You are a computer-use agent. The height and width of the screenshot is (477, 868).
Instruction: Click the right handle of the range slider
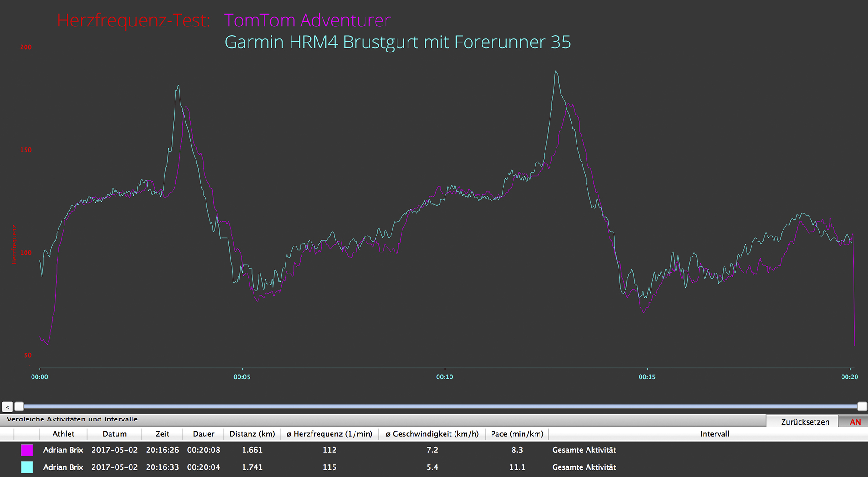point(862,406)
